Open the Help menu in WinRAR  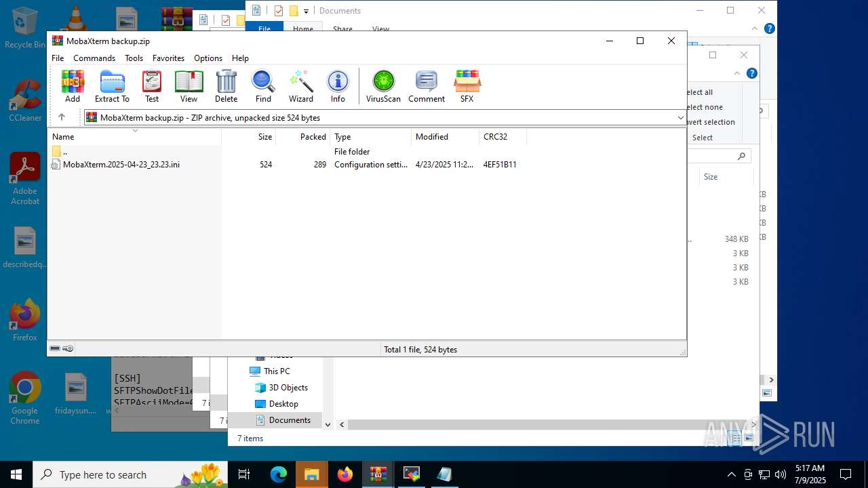tap(240, 58)
